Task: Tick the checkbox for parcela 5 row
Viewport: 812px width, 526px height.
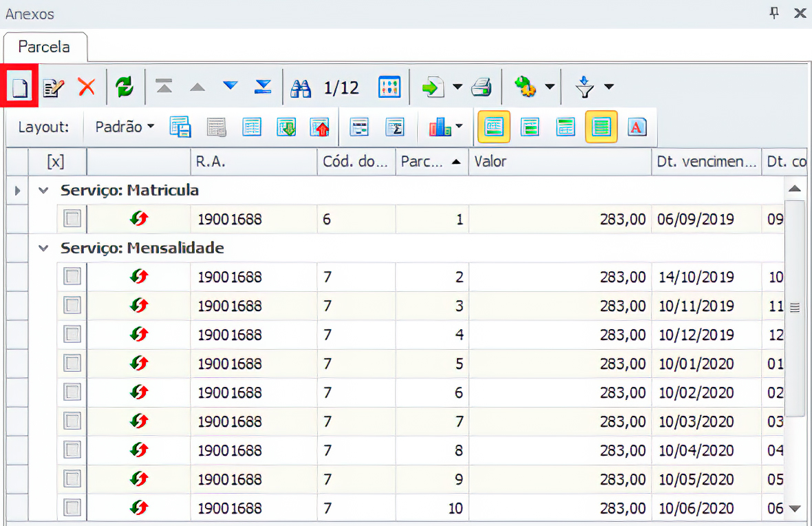Action: (x=72, y=364)
